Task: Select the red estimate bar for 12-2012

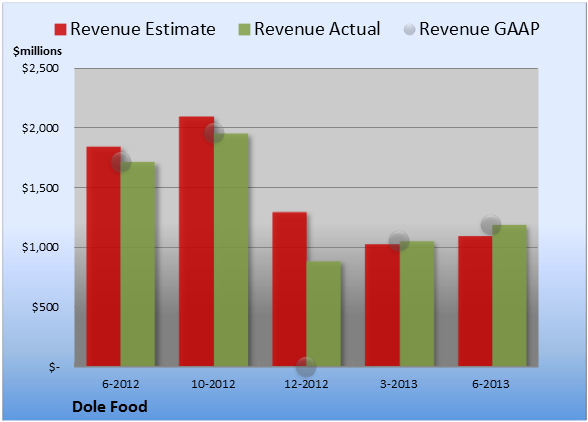Action: 290,289
